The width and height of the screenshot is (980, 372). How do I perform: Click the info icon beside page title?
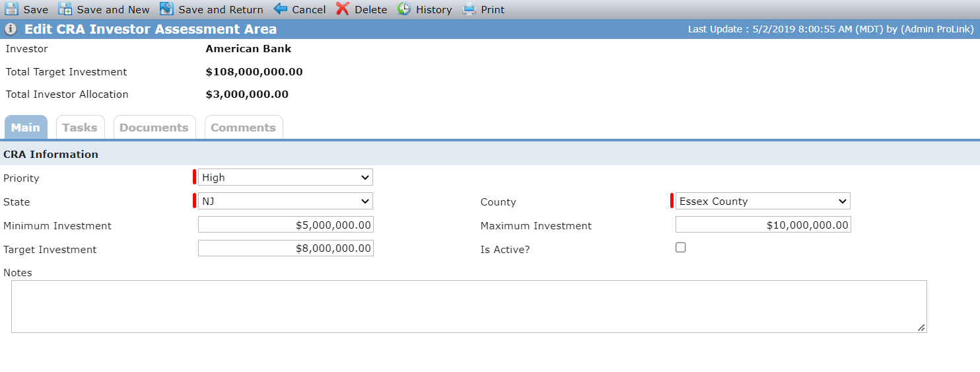point(11,29)
